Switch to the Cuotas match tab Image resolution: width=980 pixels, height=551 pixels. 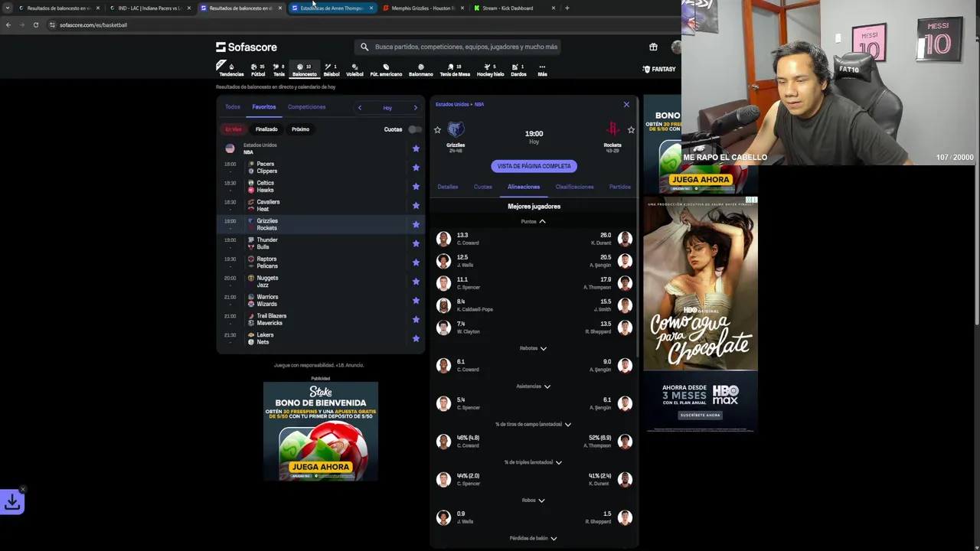click(x=482, y=187)
